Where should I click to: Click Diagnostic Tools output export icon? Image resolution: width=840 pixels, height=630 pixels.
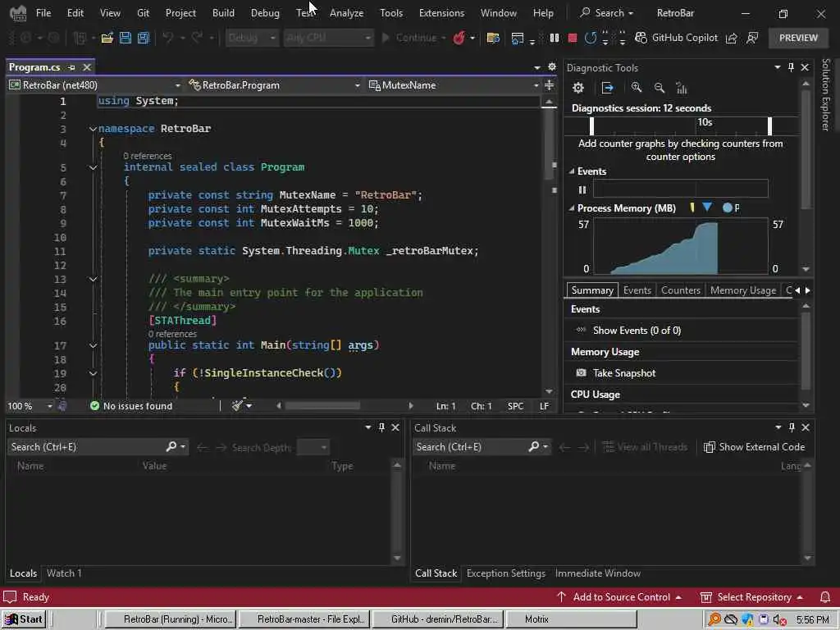pyautogui.click(x=608, y=88)
